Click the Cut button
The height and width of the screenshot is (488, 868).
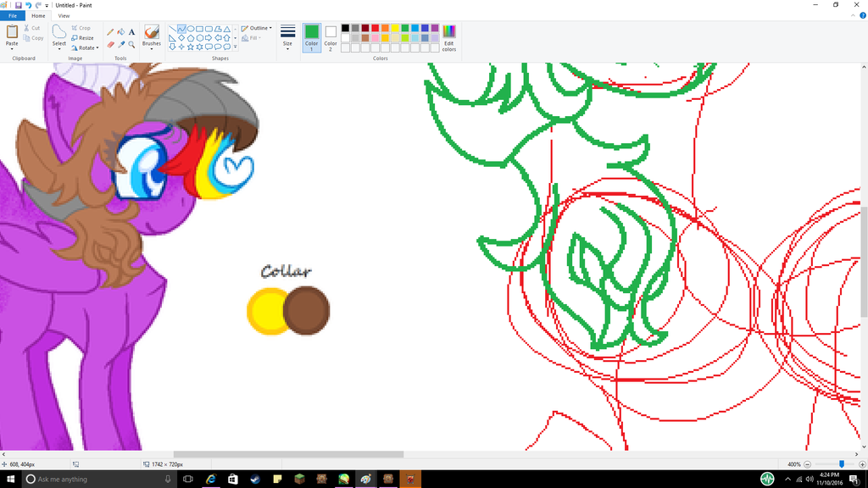pyautogui.click(x=32, y=28)
